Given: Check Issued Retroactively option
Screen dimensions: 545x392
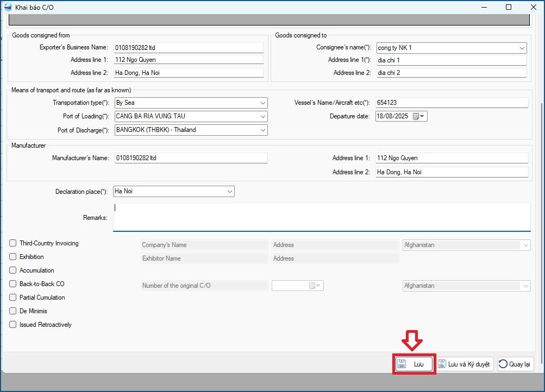Looking at the screenshot, I should pos(13,324).
